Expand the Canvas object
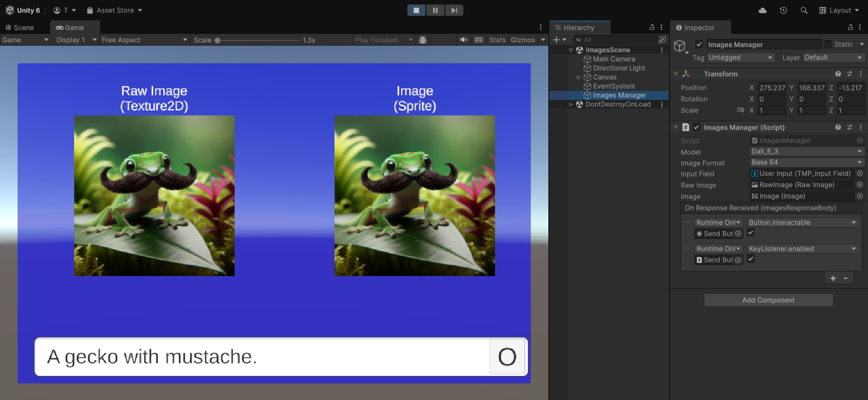This screenshot has width=868, height=400. point(579,77)
